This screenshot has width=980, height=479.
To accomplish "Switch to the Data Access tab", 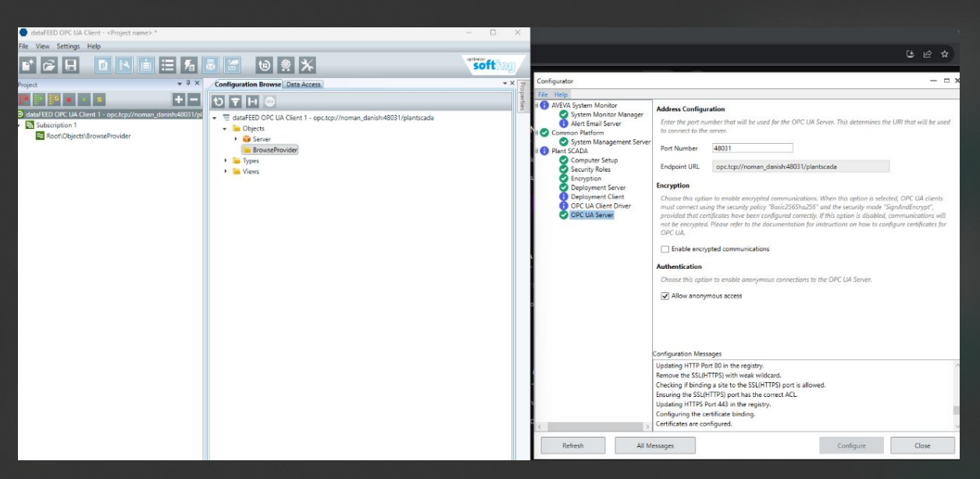I will tap(304, 84).
